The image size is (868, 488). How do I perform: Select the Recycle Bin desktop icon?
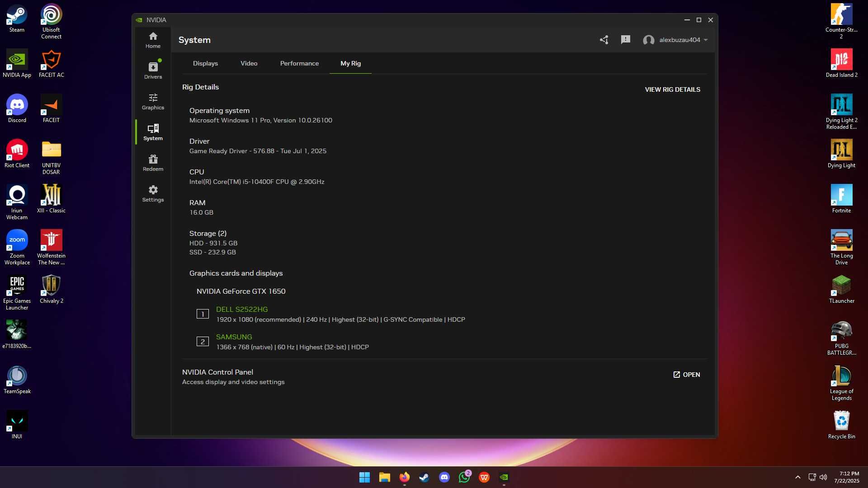841,426
